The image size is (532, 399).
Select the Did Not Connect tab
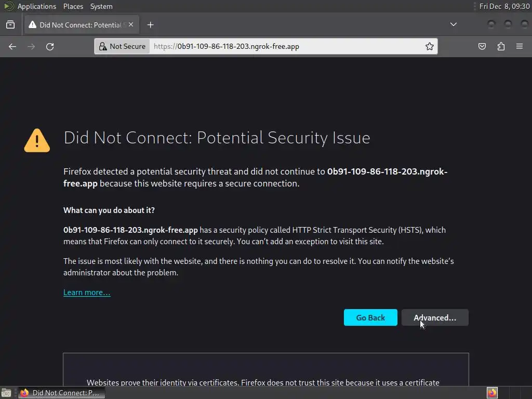coord(78,24)
